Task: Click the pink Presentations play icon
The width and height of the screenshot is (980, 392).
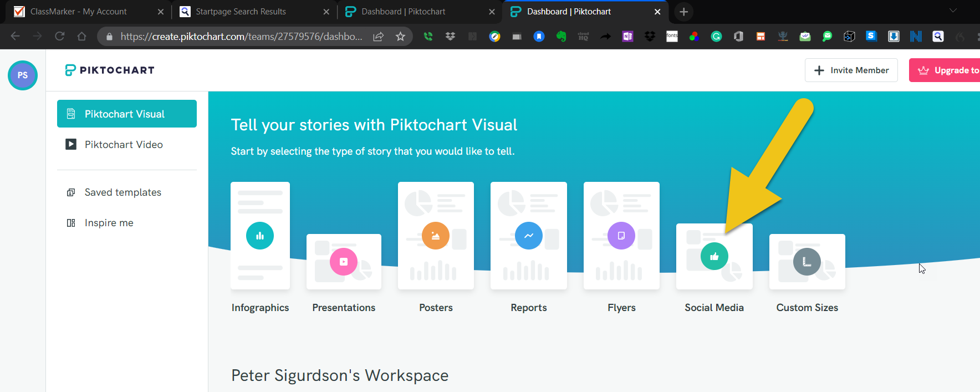Action: 344,262
